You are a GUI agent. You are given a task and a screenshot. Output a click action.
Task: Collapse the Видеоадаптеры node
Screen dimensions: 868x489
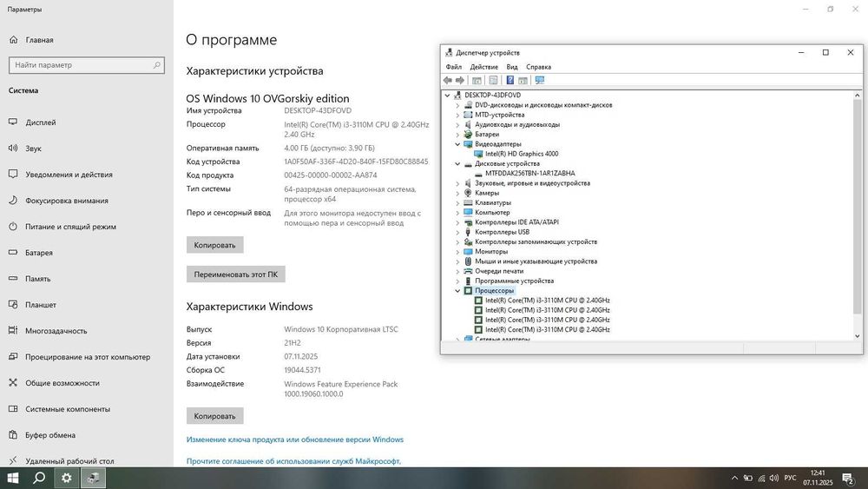click(457, 144)
